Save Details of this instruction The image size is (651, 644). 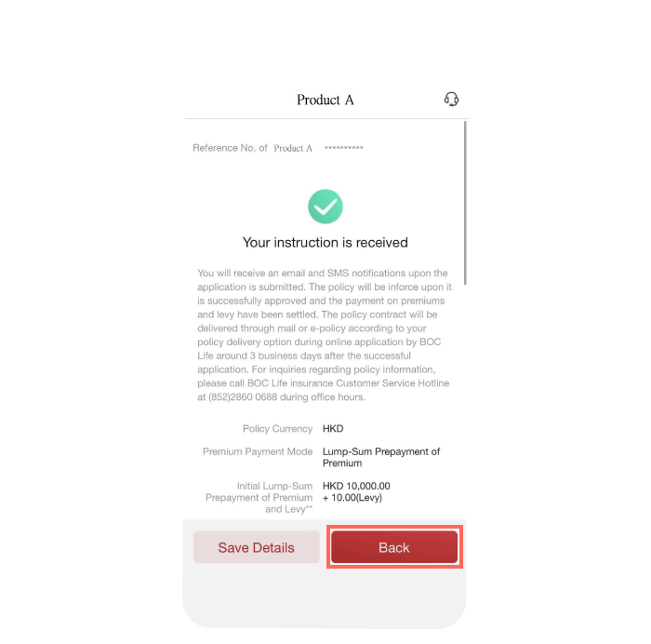(x=256, y=547)
